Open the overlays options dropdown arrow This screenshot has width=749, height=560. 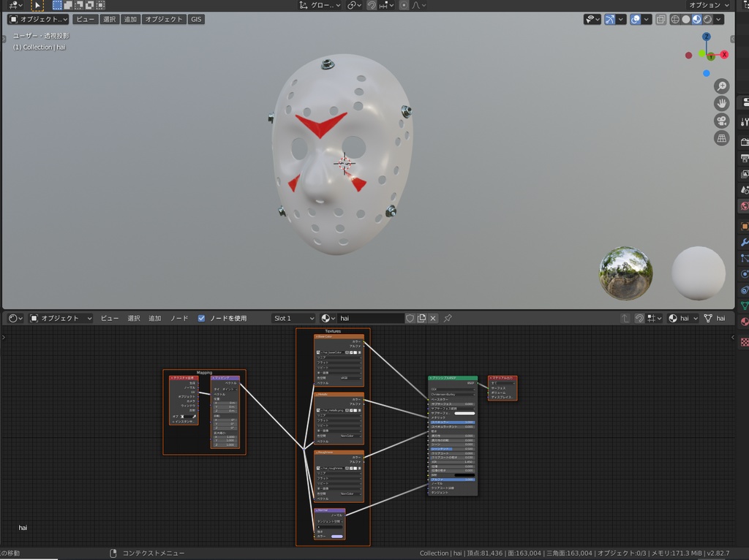[x=647, y=19]
